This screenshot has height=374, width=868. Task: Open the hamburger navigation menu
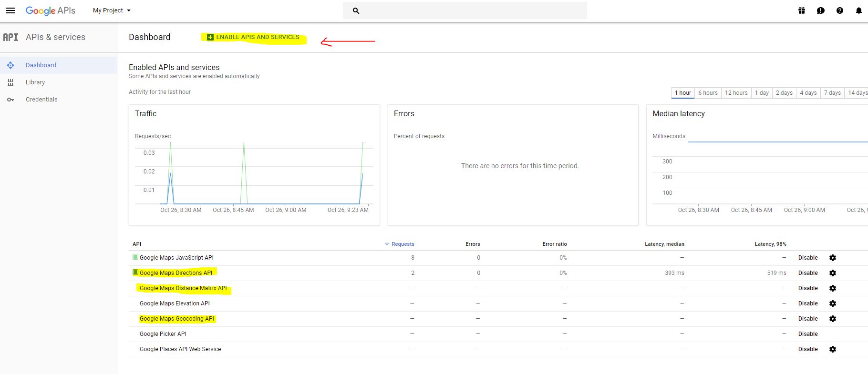click(10, 10)
